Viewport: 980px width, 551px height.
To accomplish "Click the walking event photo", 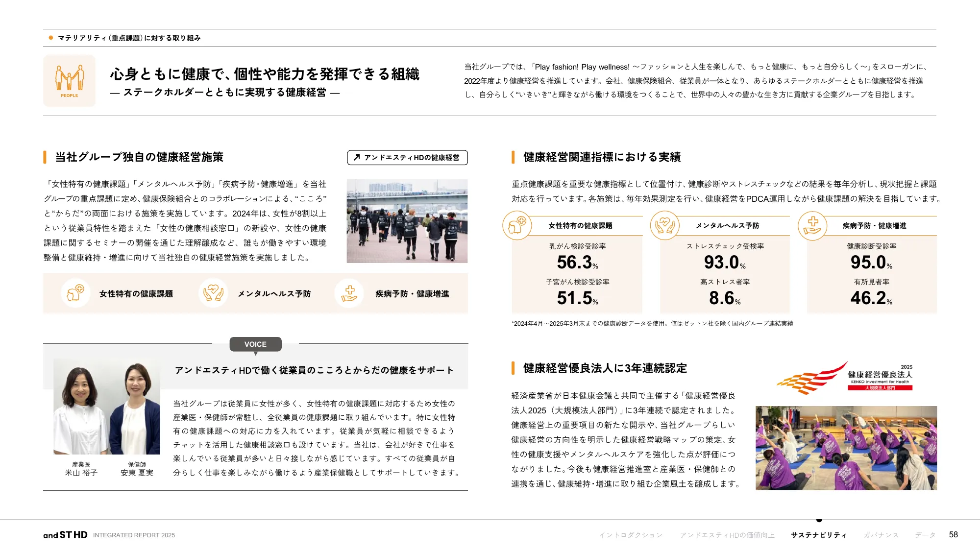I will point(407,221).
